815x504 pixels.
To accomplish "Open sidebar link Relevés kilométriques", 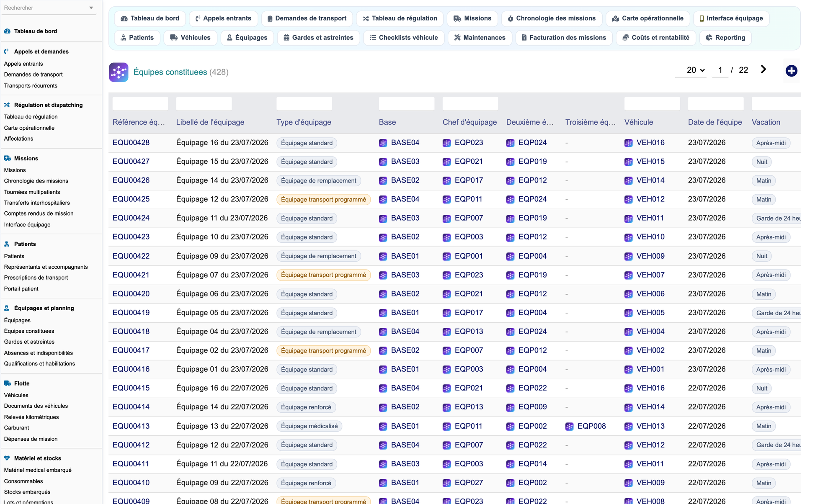I will click(x=31, y=417).
